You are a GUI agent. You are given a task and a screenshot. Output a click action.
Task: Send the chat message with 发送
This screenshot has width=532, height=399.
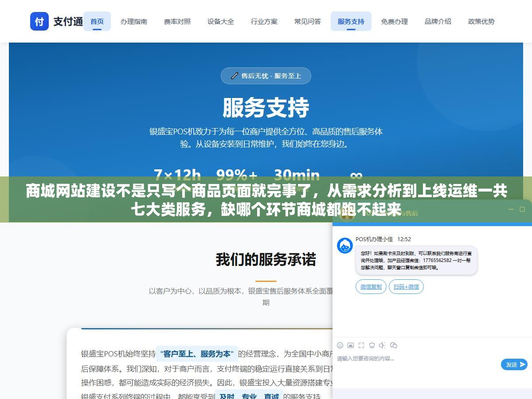(514, 364)
